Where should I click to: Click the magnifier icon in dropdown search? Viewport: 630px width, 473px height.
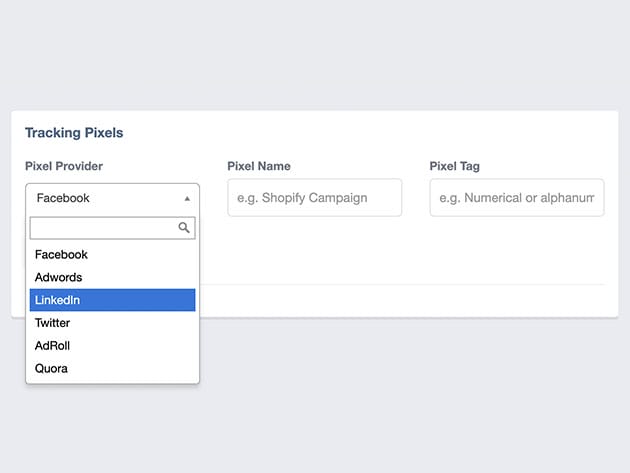(184, 228)
